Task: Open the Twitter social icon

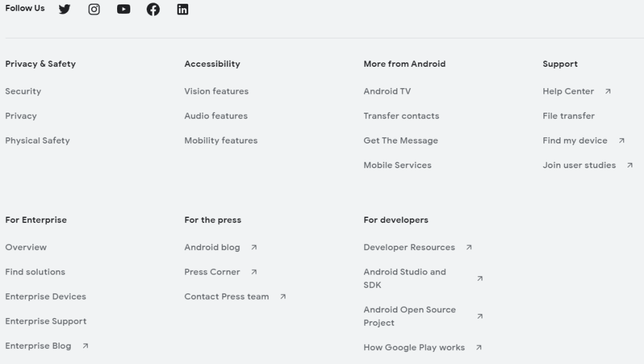Action: coord(64,9)
